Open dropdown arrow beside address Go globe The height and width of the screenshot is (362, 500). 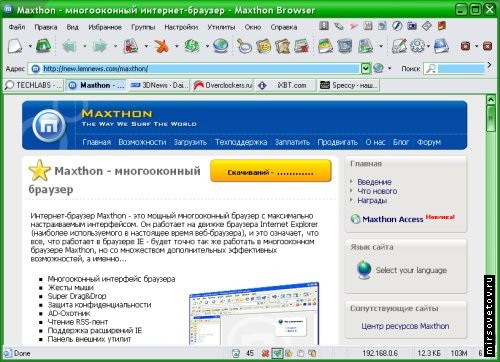(390, 69)
